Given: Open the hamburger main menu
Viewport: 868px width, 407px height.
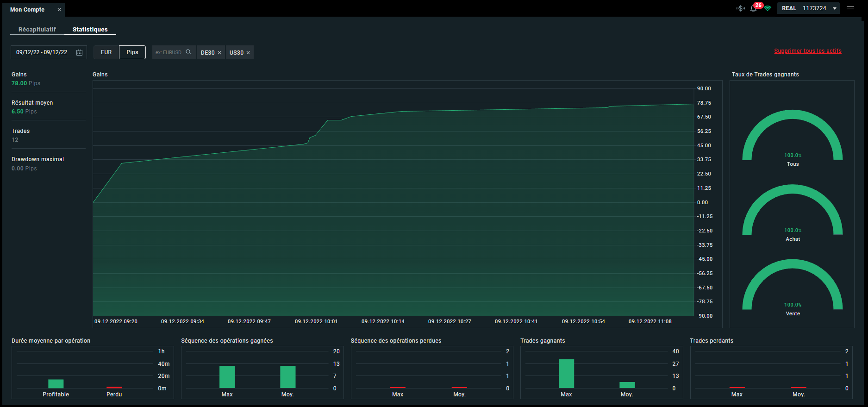Looking at the screenshot, I should point(850,8).
